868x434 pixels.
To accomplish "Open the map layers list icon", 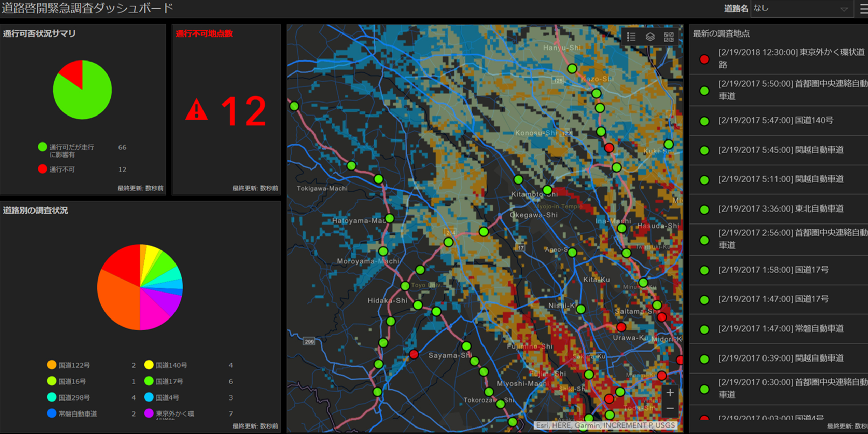I will pos(650,37).
